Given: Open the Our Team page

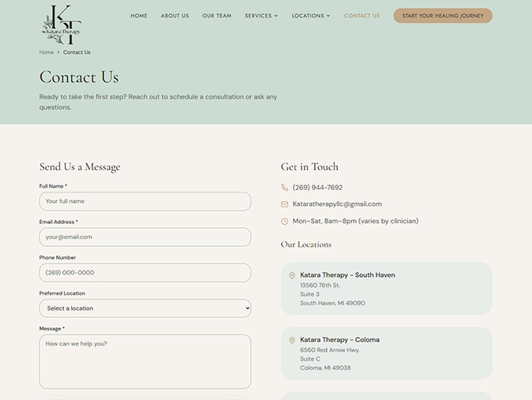Looking at the screenshot, I should coord(217,16).
